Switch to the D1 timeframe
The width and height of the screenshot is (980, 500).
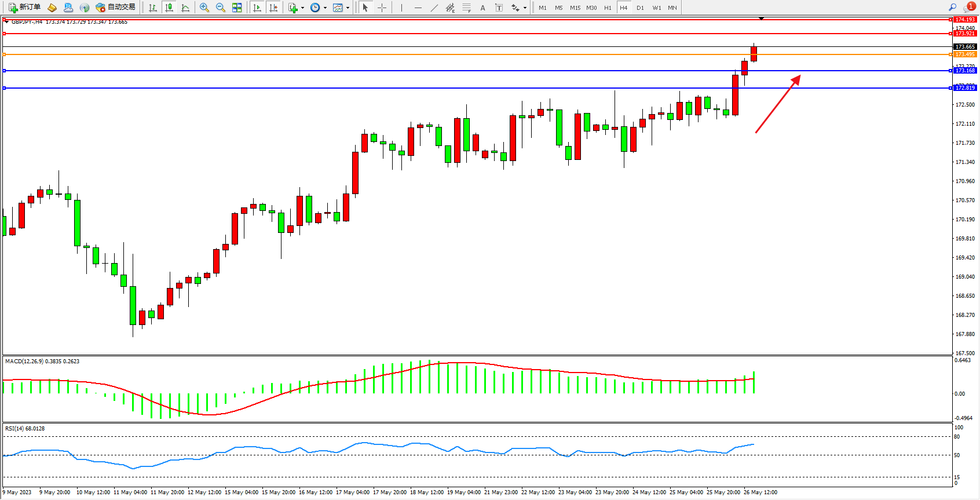pyautogui.click(x=640, y=8)
